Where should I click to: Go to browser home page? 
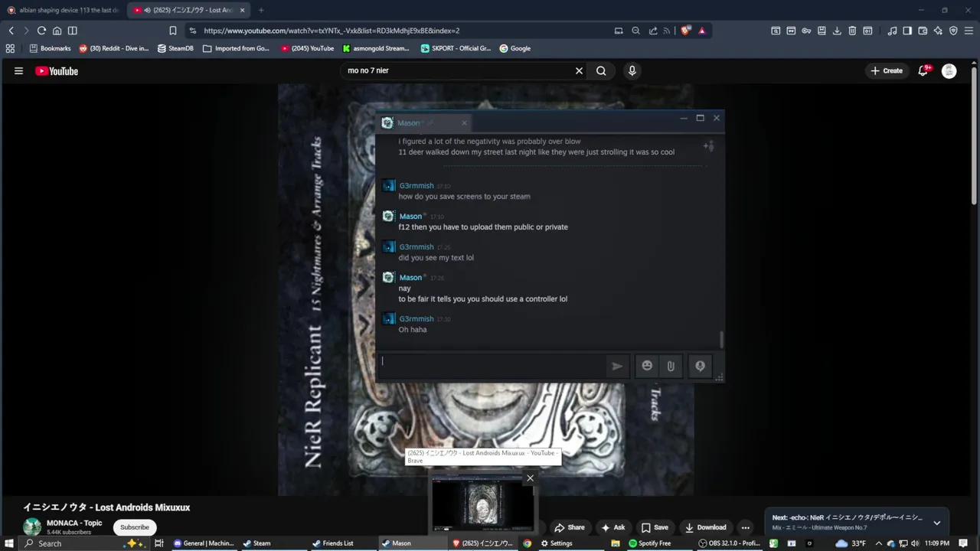pos(57,31)
